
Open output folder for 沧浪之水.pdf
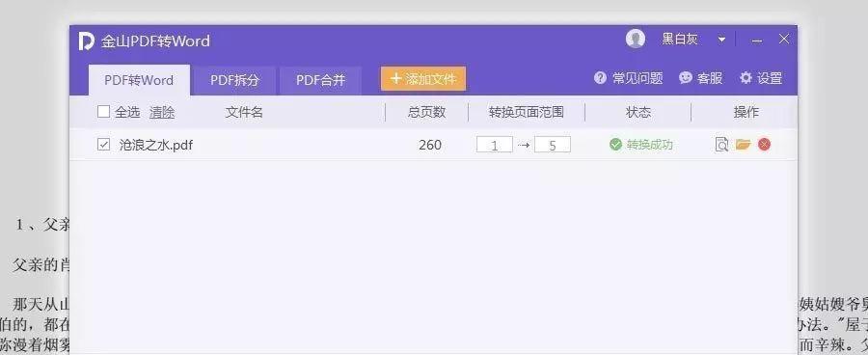pos(744,145)
